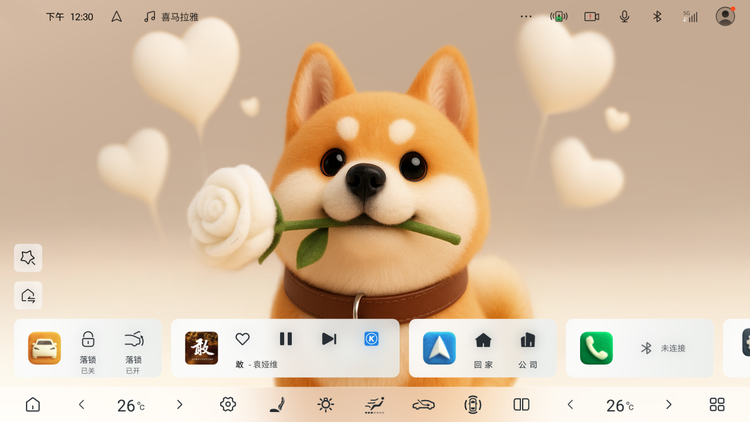Go to home screen from bottom bar
Viewport: 750px width, 422px height.
tap(33, 405)
